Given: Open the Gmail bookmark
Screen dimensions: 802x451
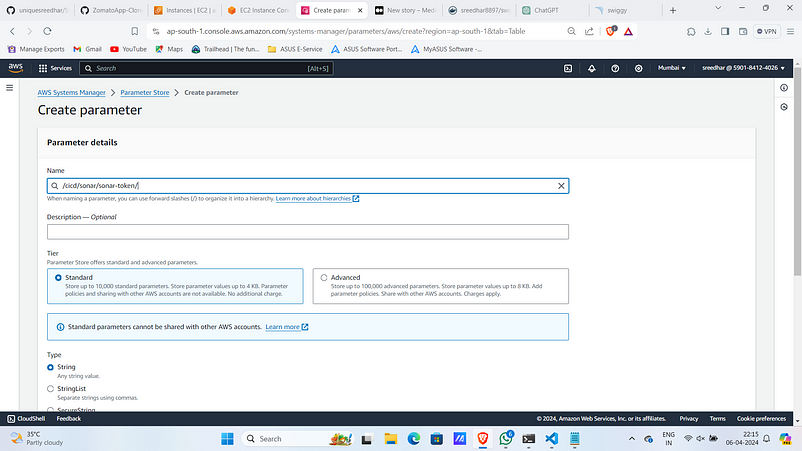Looking at the screenshot, I should click(87, 49).
